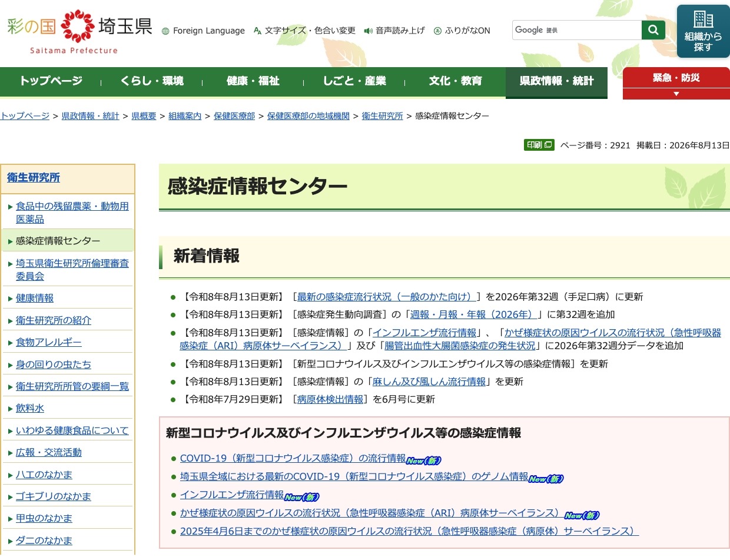
Task: Open 埼玉県衛生研究所倫理審査委員会 in the sidebar
Action: tap(72, 270)
